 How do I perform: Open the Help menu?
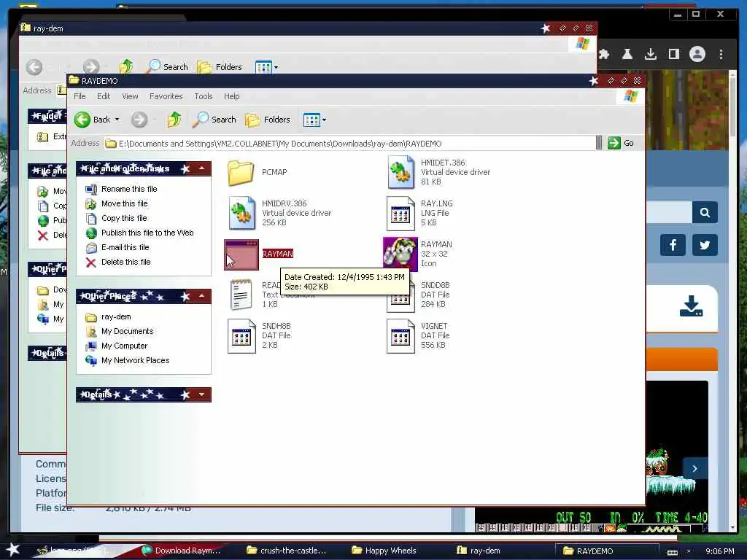[x=231, y=96]
